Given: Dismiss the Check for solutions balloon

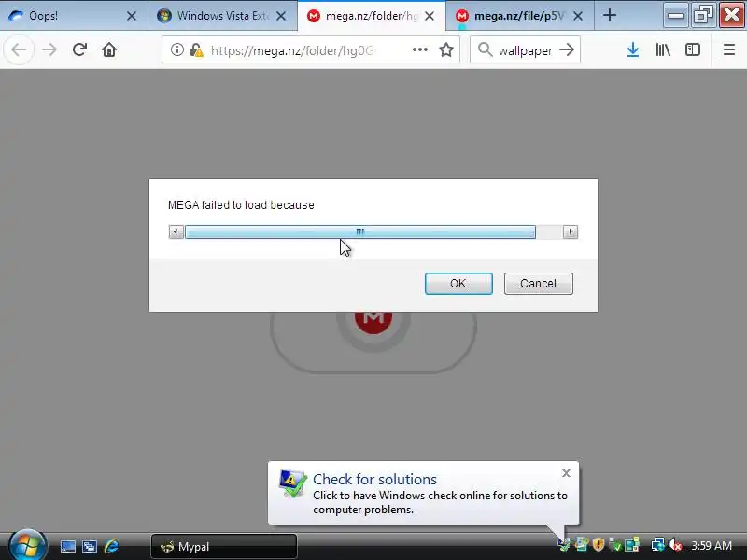Looking at the screenshot, I should click(x=566, y=473).
